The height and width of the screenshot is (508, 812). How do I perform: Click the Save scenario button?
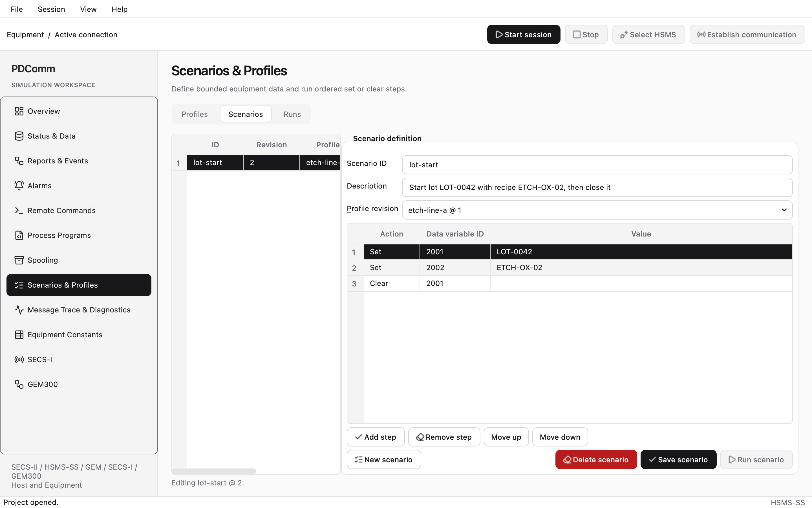click(678, 460)
